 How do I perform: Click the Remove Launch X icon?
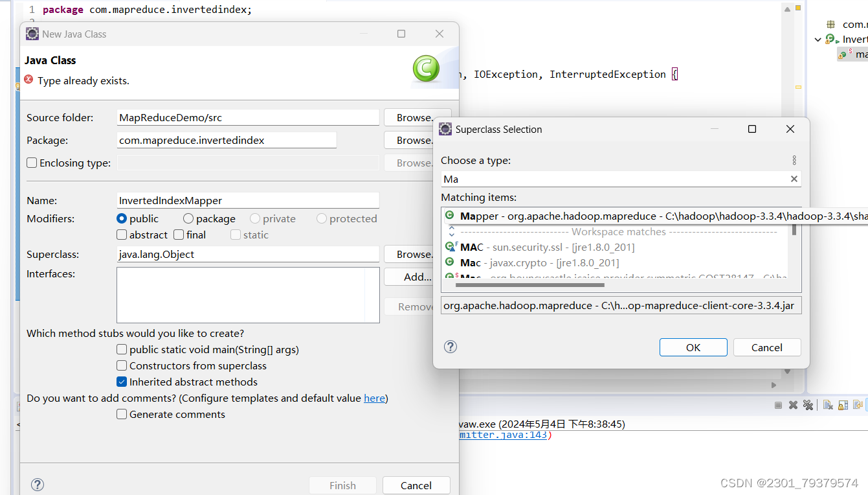[793, 404]
